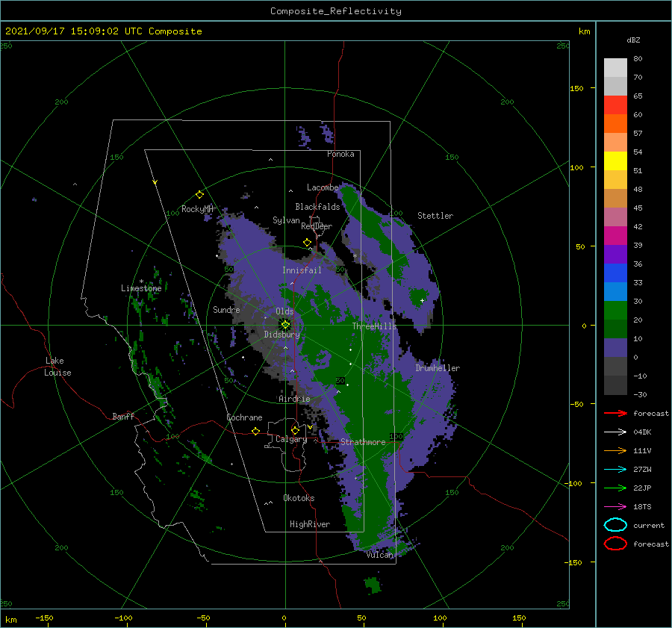
Task: Click the Blackfalds label
Action: [x=317, y=207]
